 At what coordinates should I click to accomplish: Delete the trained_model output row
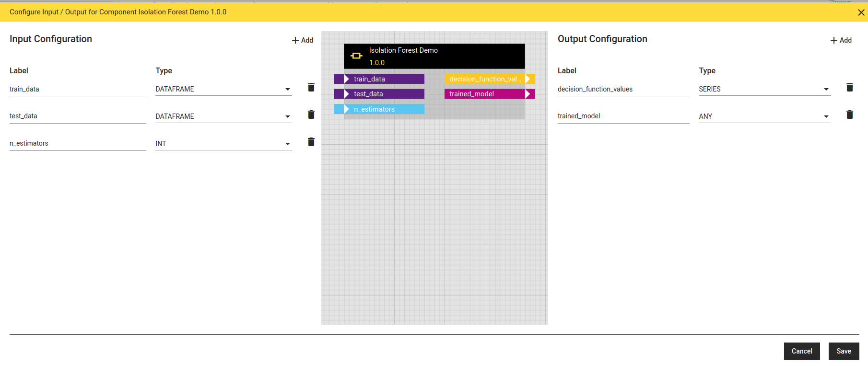(850, 114)
